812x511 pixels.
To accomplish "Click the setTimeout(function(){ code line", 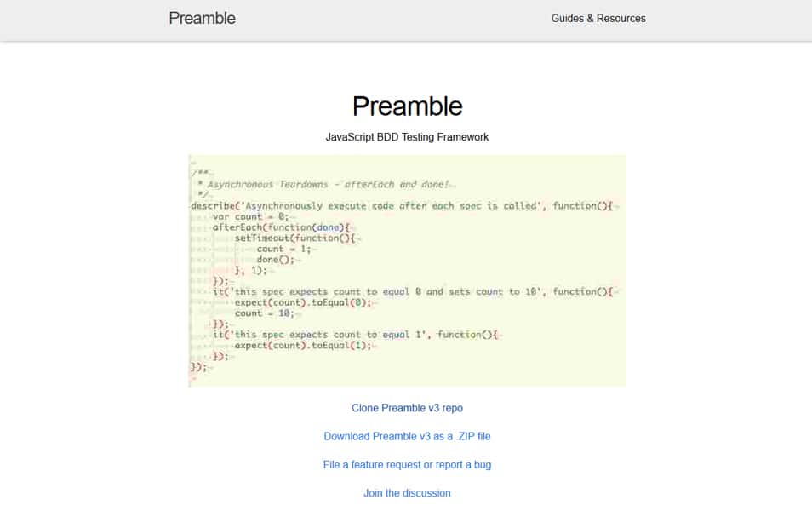I will 294,238.
